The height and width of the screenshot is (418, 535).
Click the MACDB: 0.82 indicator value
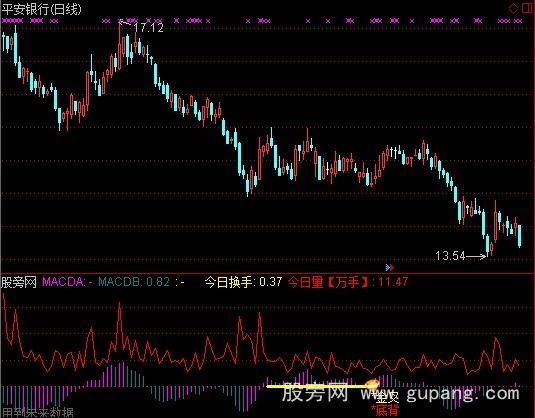pos(134,282)
